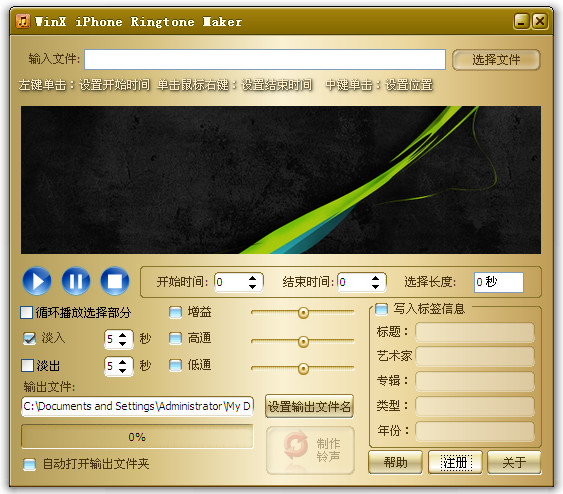This screenshot has width=563, height=494.
Task: Toggle the 低通 low-pass checkbox
Action: [175, 365]
